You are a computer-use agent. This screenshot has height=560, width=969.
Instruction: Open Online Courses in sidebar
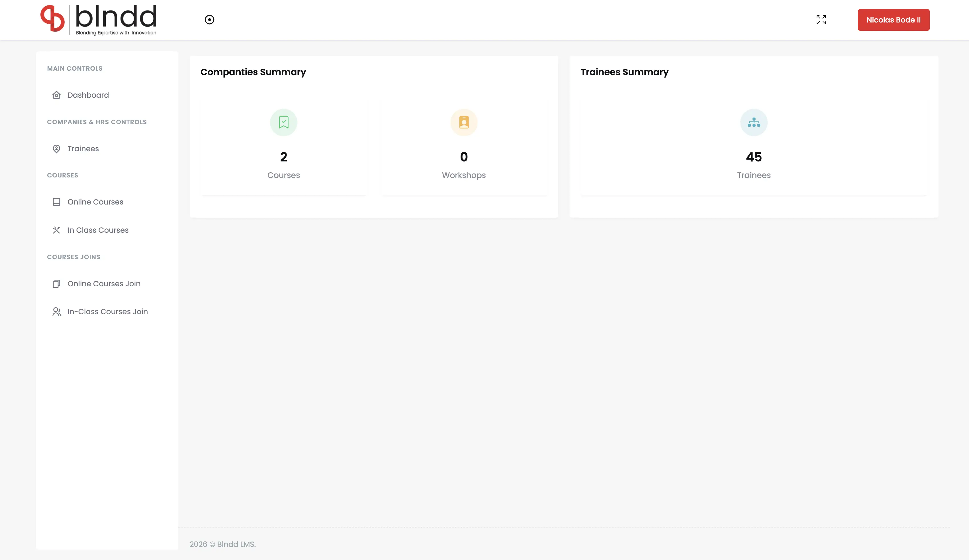(x=95, y=202)
